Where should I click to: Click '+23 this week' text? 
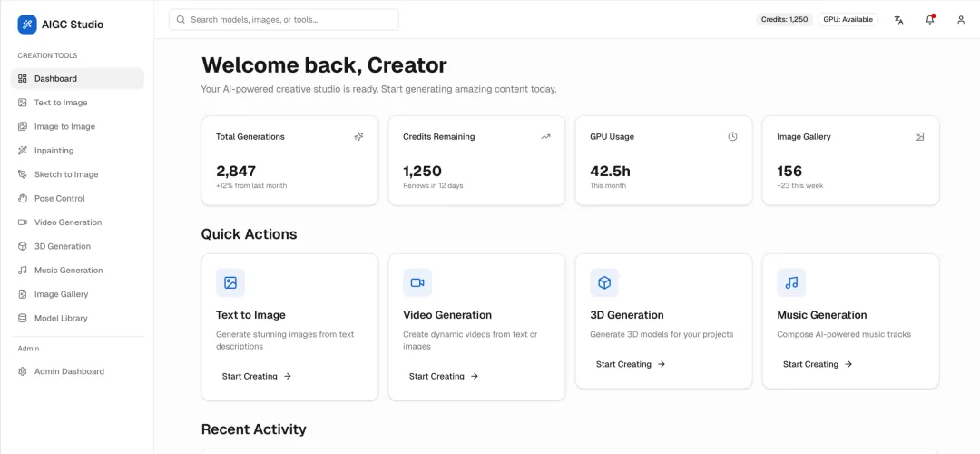[x=800, y=186]
